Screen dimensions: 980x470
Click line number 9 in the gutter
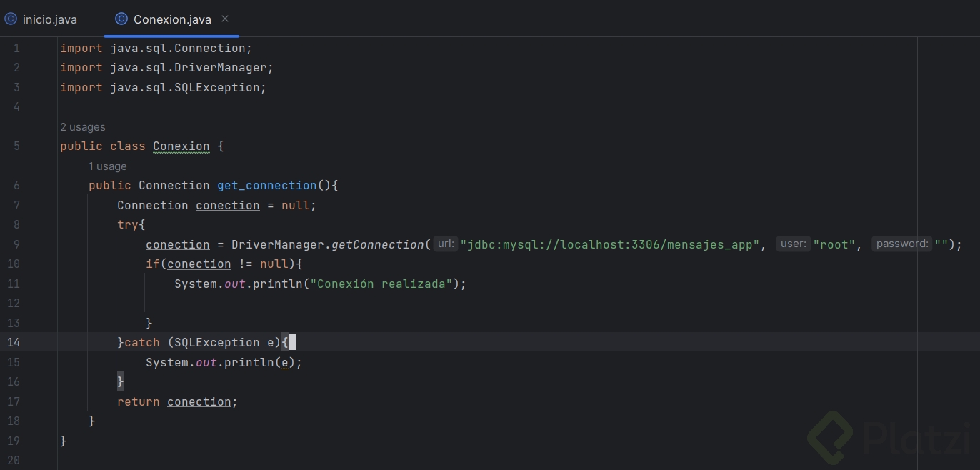click(16, 244)
